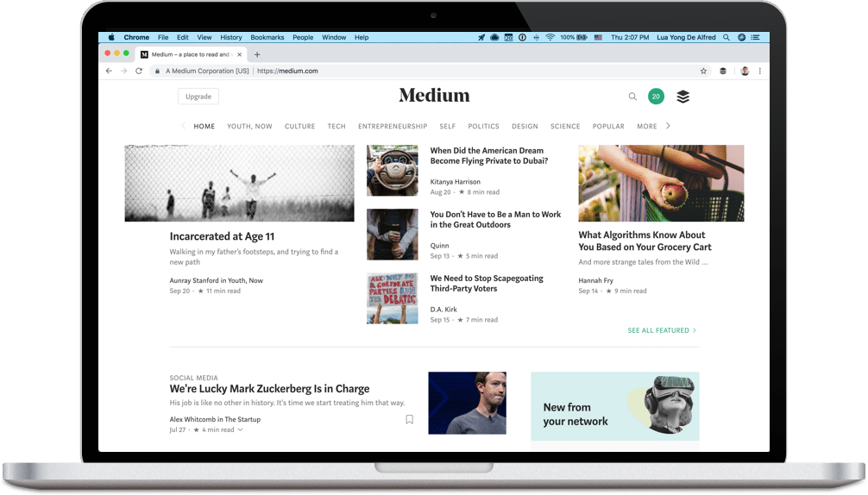Open the Chrome menu in the menu bar

tap(136, 37)
